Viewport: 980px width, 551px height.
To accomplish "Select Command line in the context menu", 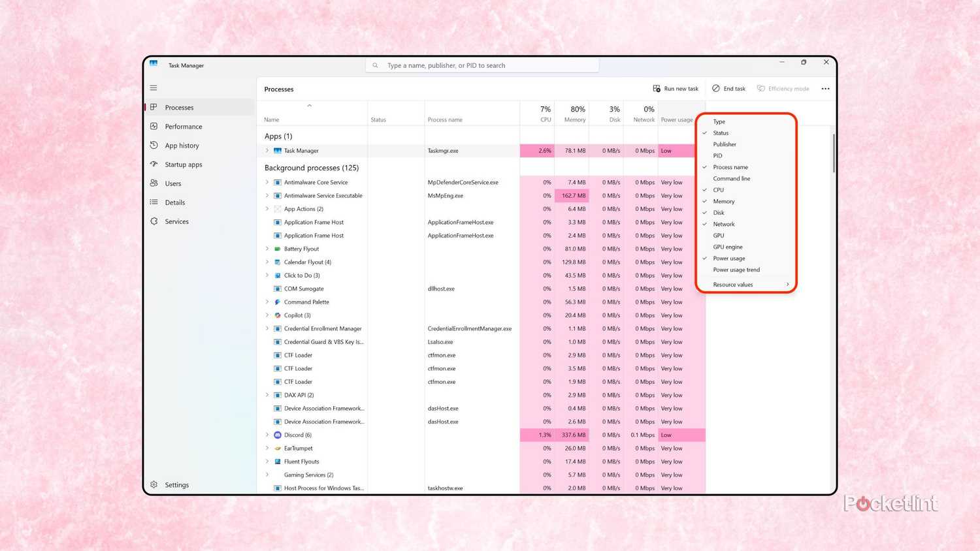I will [x=732, y=179].
